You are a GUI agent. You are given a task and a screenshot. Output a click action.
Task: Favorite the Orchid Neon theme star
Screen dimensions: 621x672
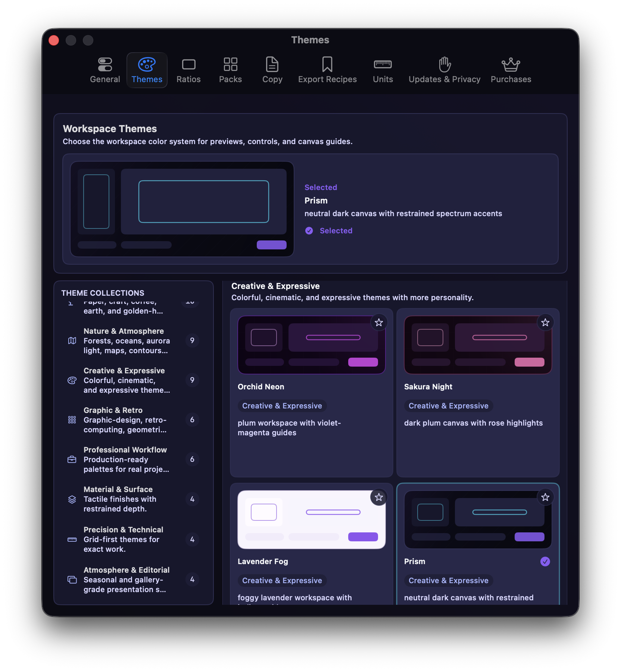[379, 323]
